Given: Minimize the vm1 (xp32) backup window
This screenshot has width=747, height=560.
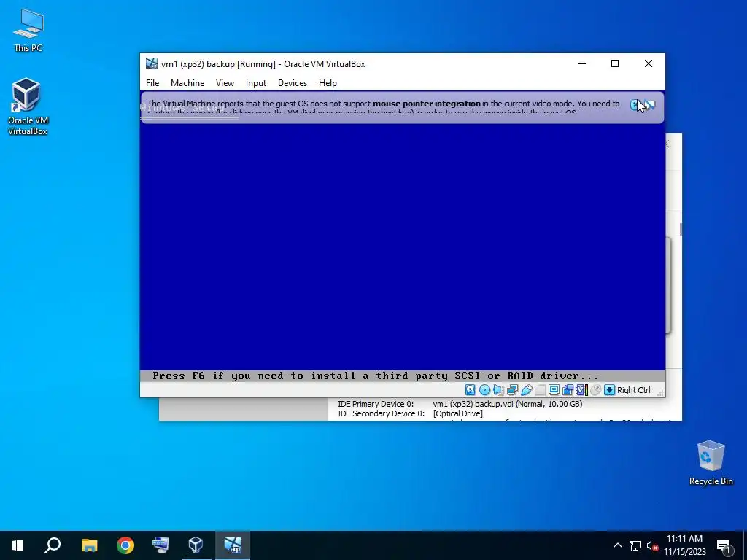Looking at the screenshot, I should (582, 63).
